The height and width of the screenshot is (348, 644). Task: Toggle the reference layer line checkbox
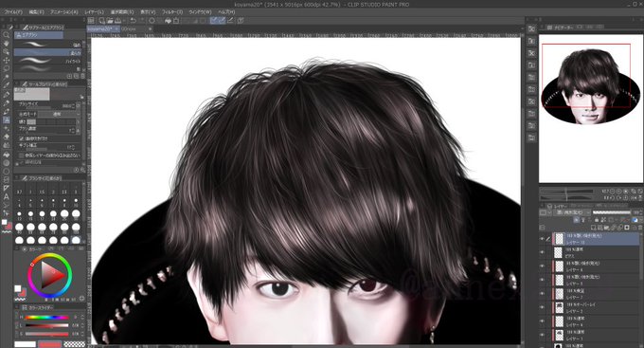point(21,156)
